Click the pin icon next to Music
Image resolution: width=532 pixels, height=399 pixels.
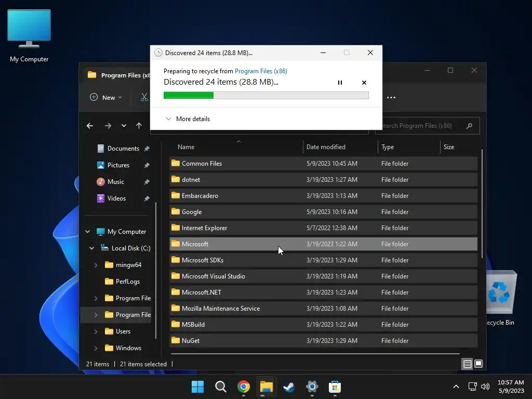pos(147,182)
